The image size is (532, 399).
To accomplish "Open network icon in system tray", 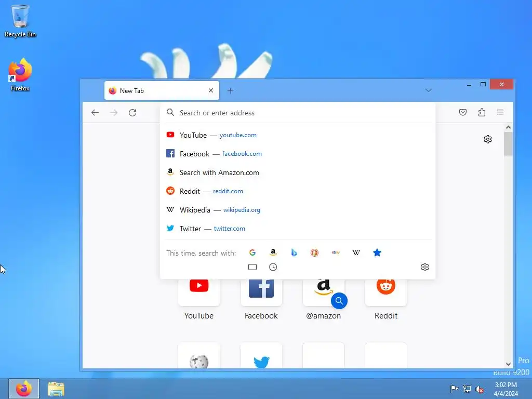I will pyautogui.click(x=467, y=389).
